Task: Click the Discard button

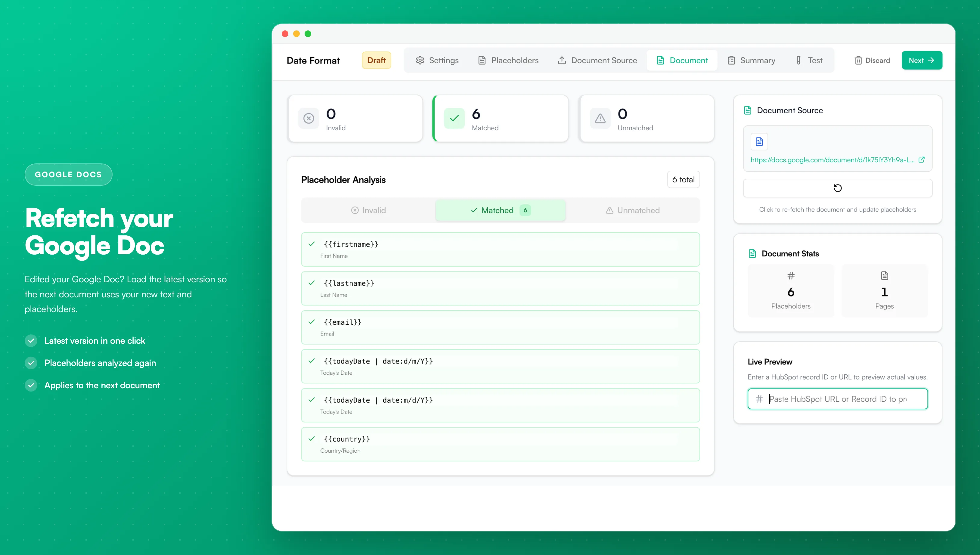Action: 872,60
